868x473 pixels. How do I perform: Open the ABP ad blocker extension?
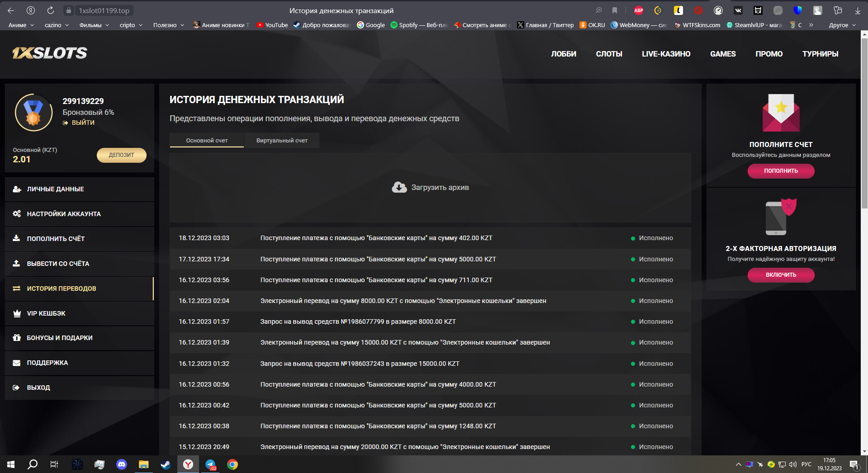[x=639, y=10]
